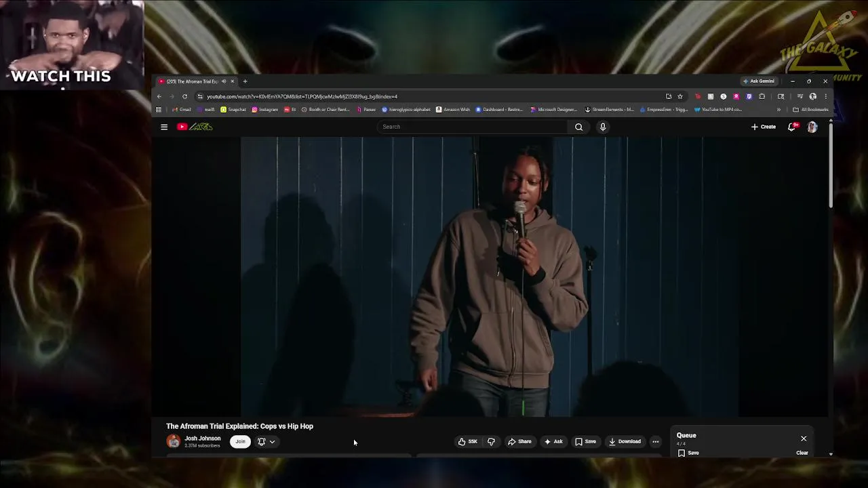This screenshot has width=868, height=488.
Task: Bookmark this page with star icon
Action: coord(680,96)
